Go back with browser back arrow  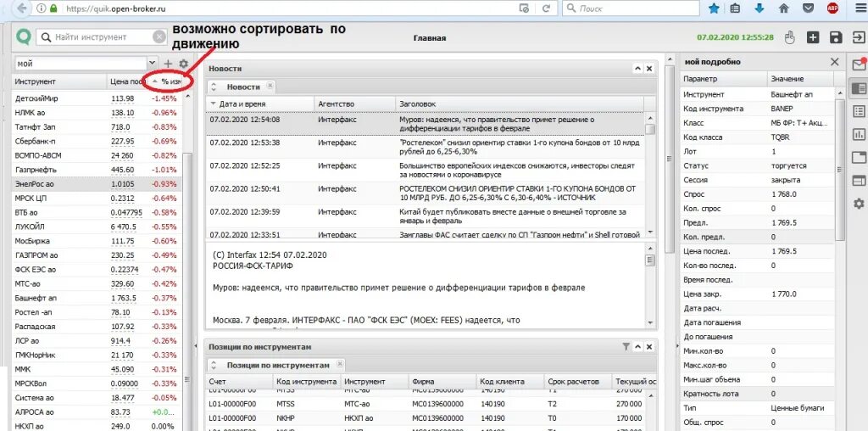coord(21,8)
